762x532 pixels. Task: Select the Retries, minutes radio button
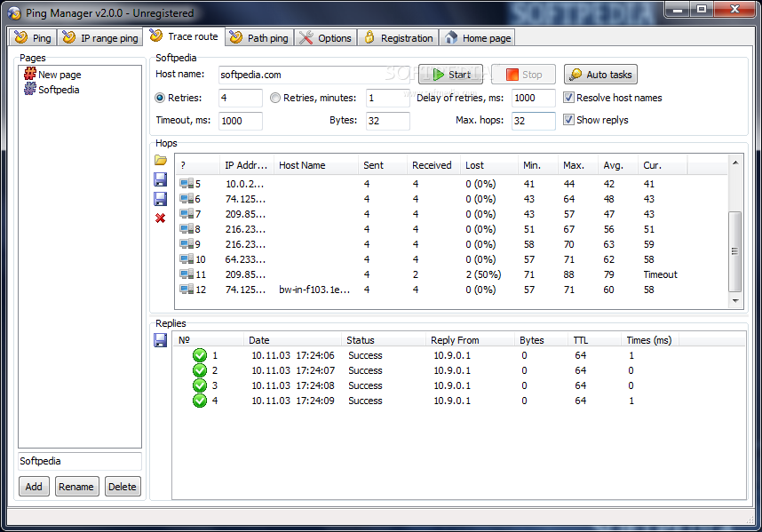click(275, 98)
